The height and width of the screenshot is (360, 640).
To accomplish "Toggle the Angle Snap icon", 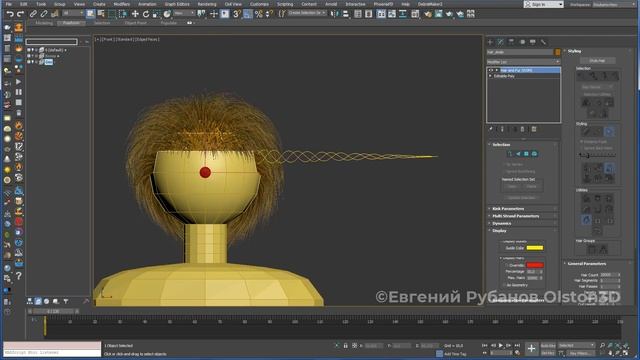I will (x=248, y=14).
